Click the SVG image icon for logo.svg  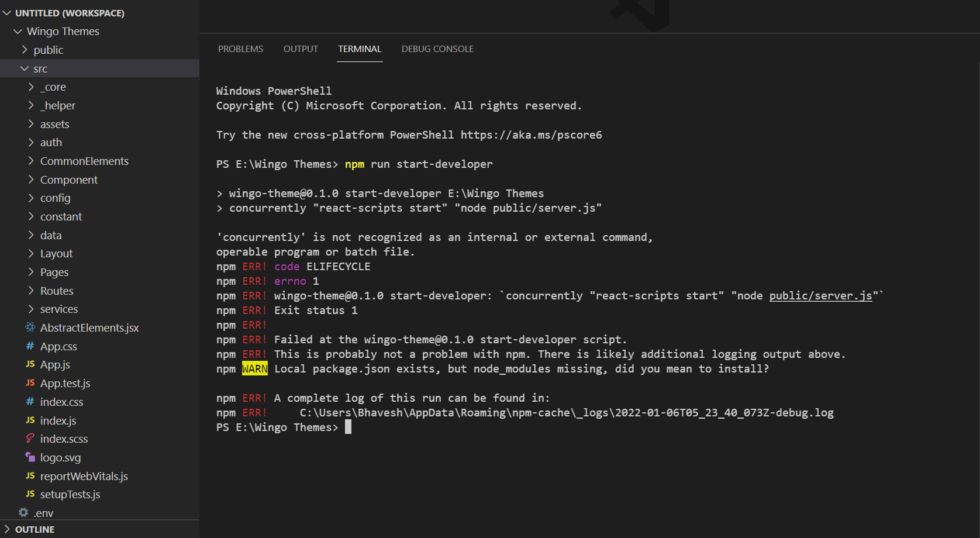point(30,457)
